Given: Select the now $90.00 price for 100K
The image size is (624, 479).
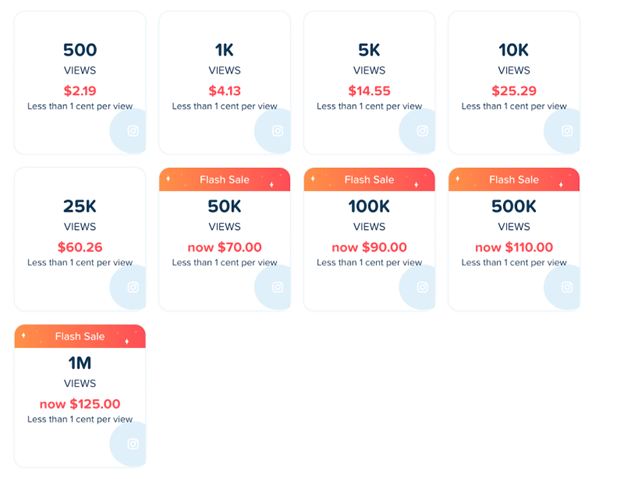Looking at the screenshot, I should point(369,247).
